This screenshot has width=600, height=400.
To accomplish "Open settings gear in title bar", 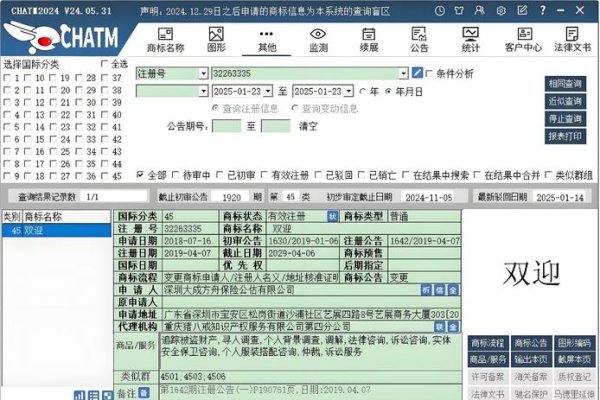I will point(501,11).
